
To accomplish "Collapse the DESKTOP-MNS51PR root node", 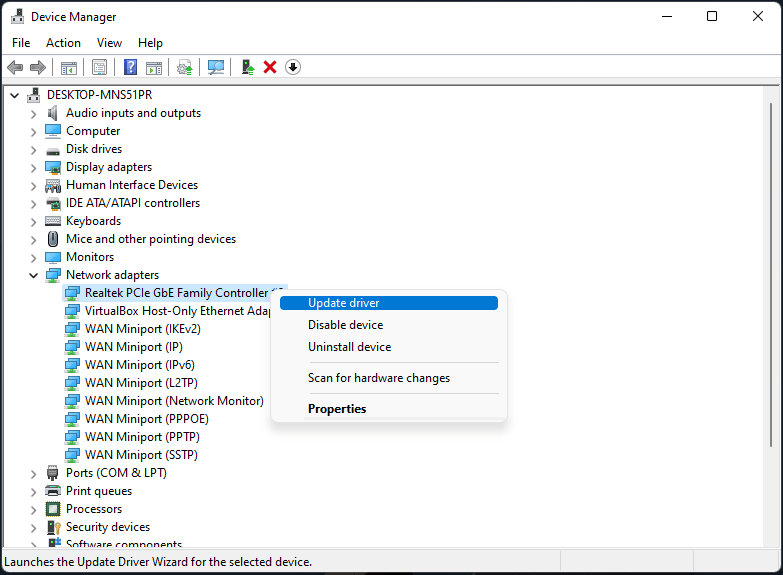I will [14, 95].
